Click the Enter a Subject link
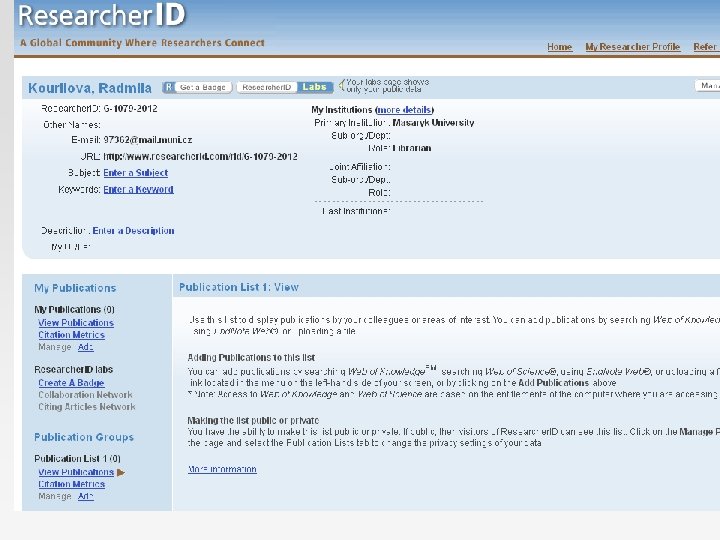The width and height of the screenshot is (720, 540). (x=135, y=173)
